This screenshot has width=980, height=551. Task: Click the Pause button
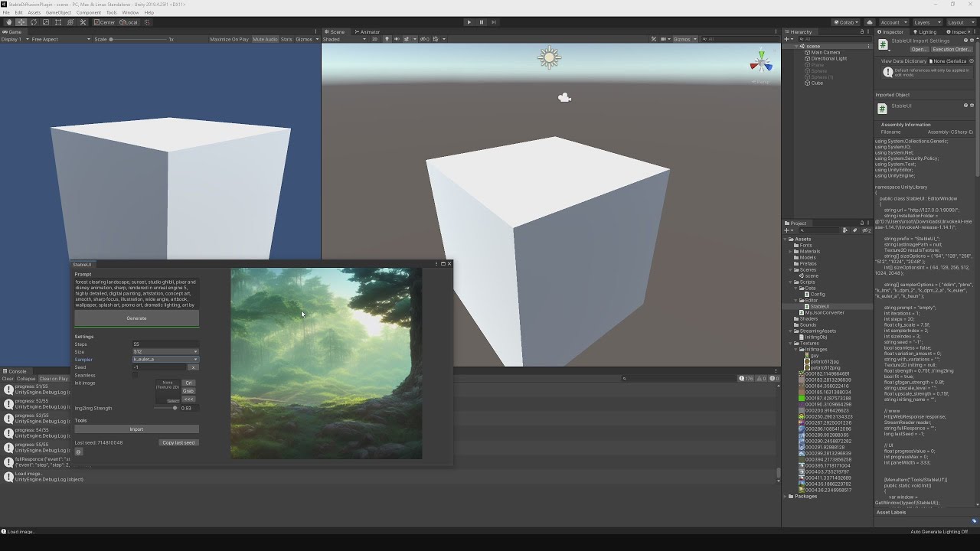click(x=482, y=22)
